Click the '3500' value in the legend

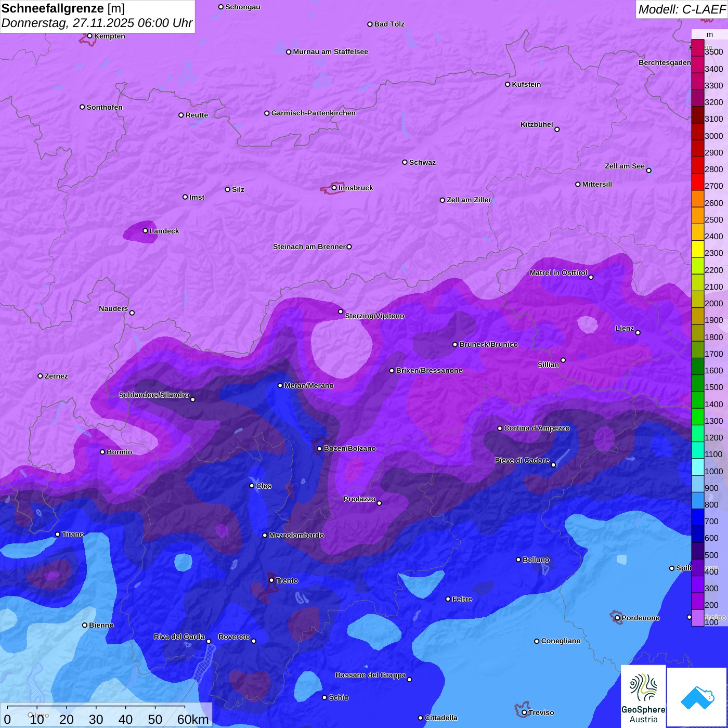pyautogui.click(x=714, y=52)
